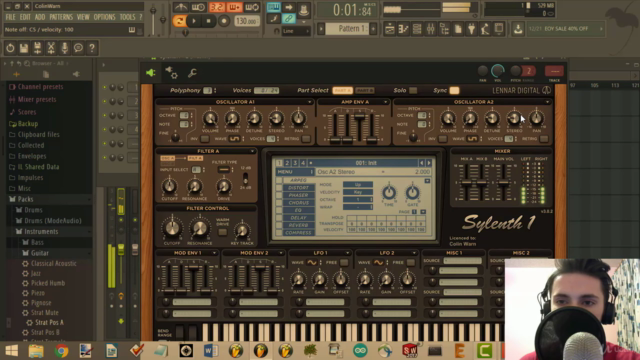640x360 pixels.
Task: Open File Explorer from the taskbar
Action: click(36, 351)
